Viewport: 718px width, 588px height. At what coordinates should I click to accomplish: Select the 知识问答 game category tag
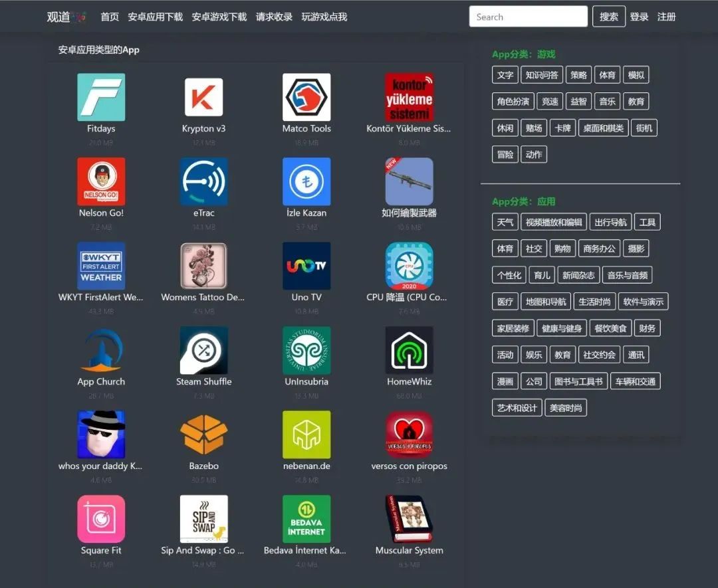pos(542,75)
